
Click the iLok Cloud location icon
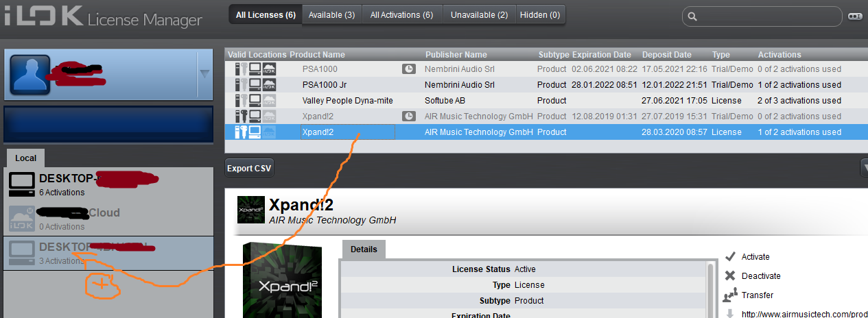coord(22,219)
